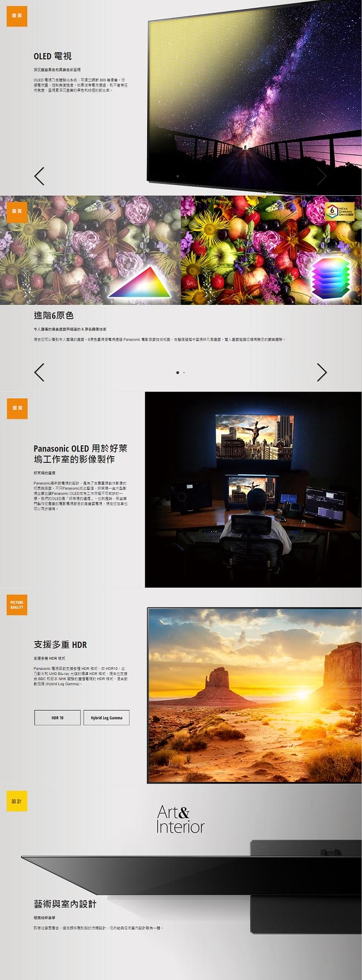Click the galaxy night-sky TV image

click(255, 96)
